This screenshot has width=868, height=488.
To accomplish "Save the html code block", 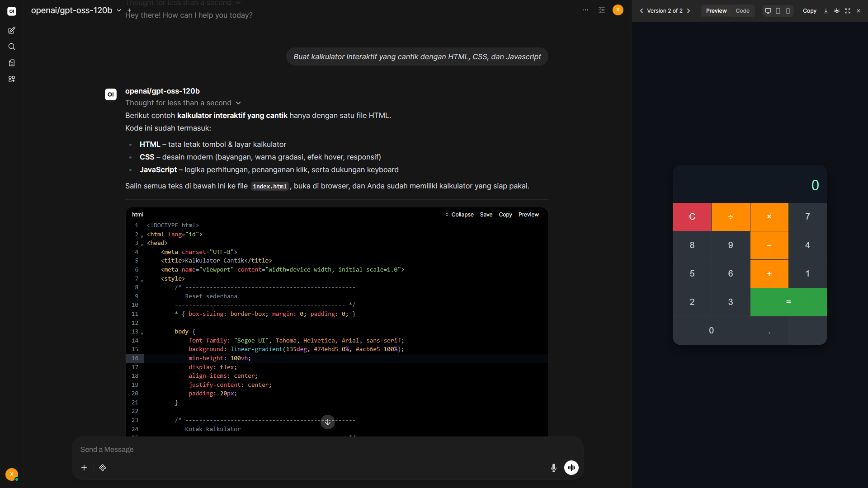I will tap(486, 215).
